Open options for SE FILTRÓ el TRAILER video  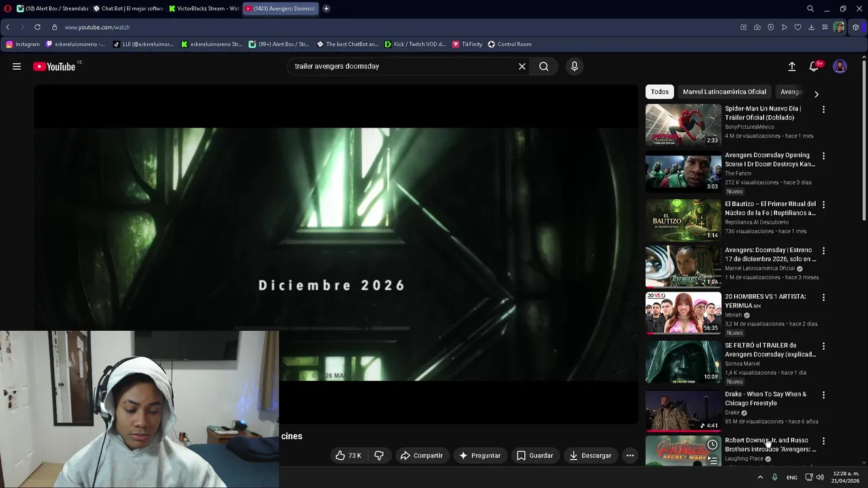(824, 346)
